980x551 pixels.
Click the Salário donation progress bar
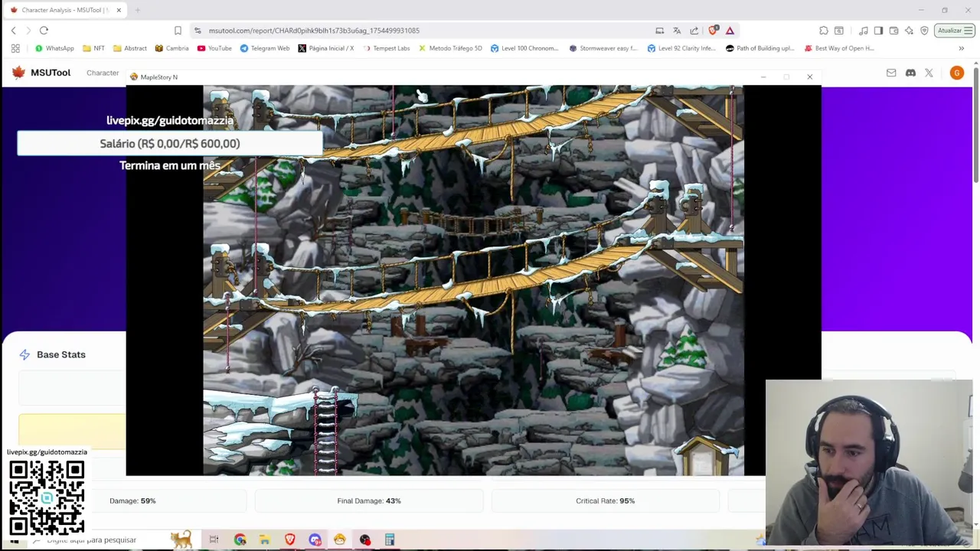(x=170, y=144)
